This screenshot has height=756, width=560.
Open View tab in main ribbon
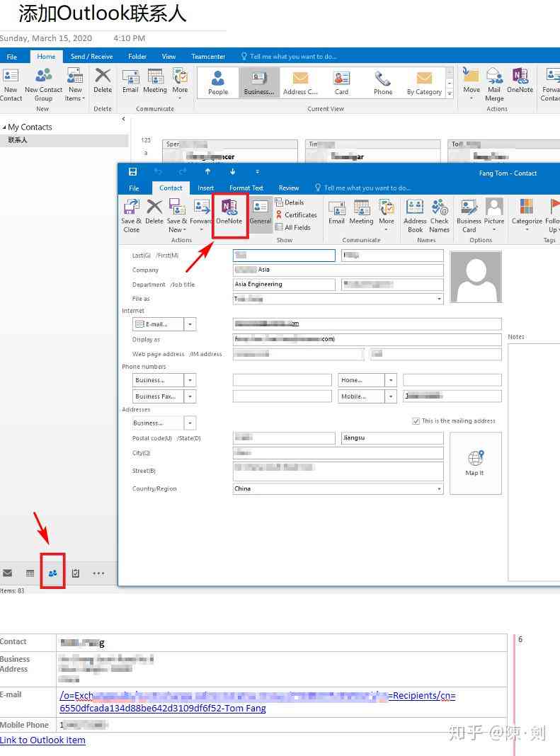click(x=168, y=57)
